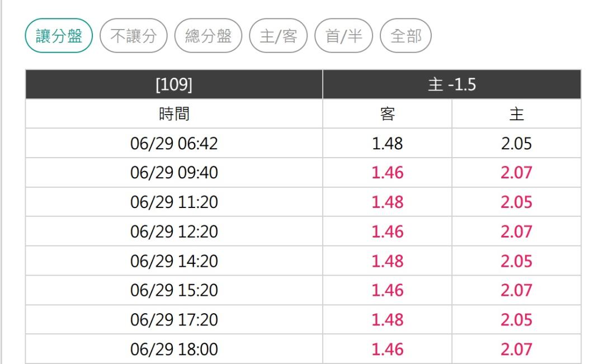
Task: Select the 讓分盤 tab
Action: tap(59, 36)
